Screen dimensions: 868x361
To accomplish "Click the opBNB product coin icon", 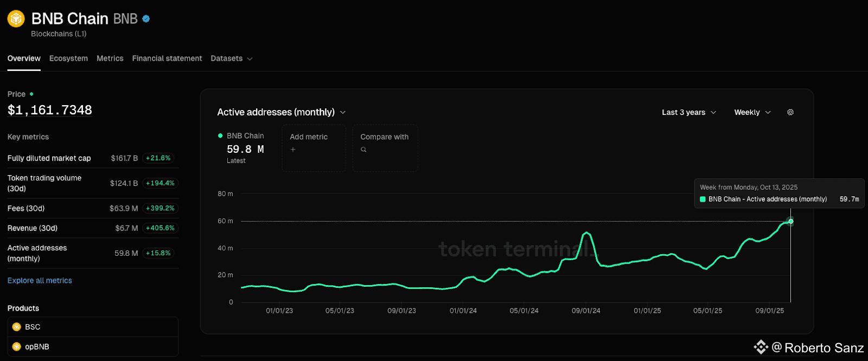I will coord(16,346).
